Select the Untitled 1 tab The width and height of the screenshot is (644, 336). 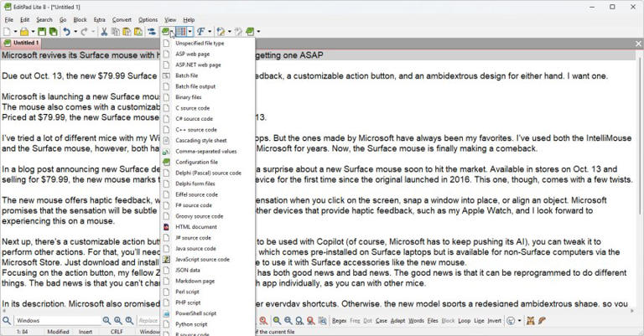pyautogui.click(x=21, y=43)
